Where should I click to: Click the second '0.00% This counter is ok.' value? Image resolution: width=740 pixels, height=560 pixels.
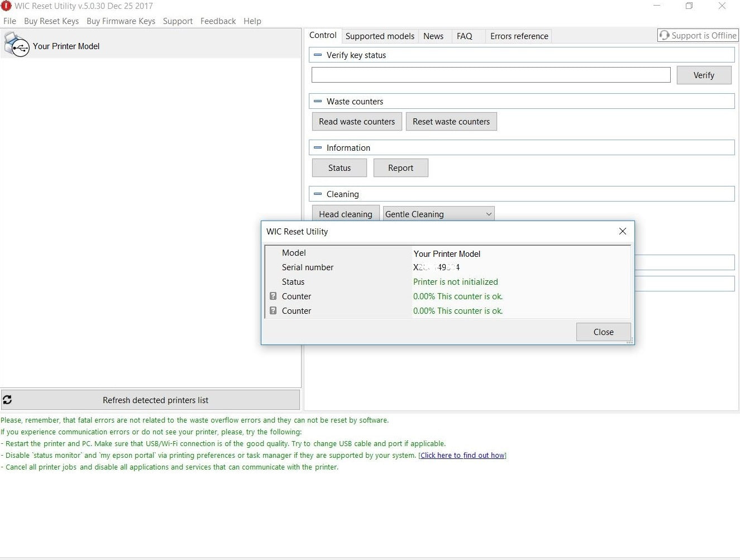click(458, 311)
